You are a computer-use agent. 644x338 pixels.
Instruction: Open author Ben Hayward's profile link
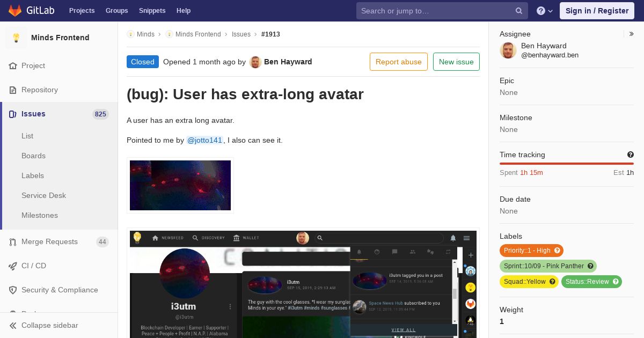click(x=288, y=62)
